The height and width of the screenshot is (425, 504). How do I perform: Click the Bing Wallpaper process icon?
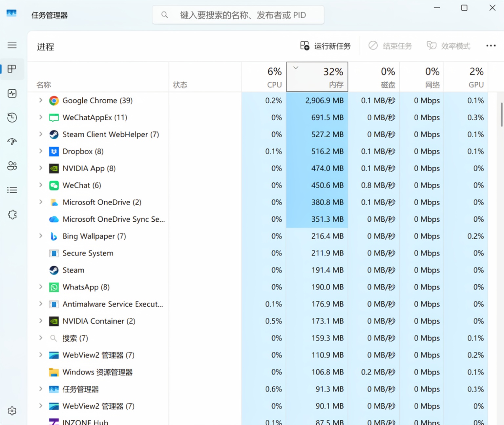click(54, 236)
